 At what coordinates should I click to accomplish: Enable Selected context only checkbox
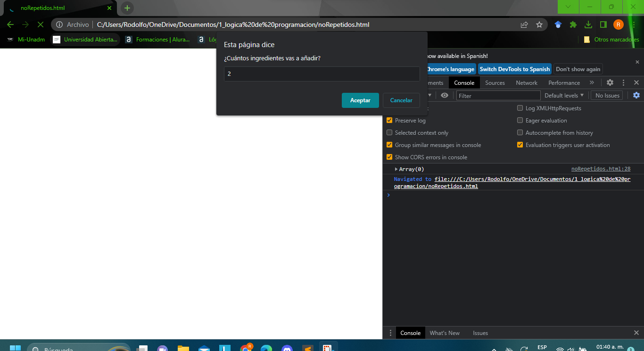coord(389,133)
